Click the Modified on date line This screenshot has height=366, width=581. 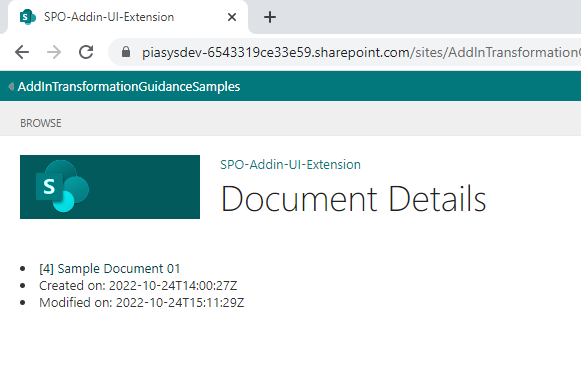click(x=142, y=303)
